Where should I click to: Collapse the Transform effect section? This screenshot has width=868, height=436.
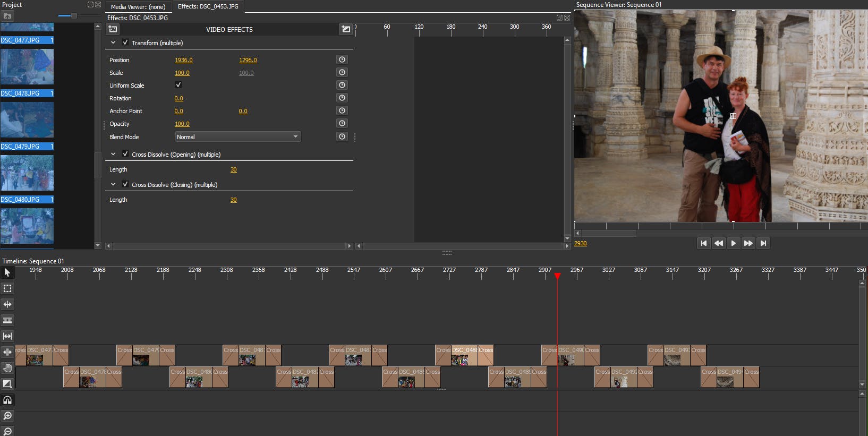pos(113,42)
